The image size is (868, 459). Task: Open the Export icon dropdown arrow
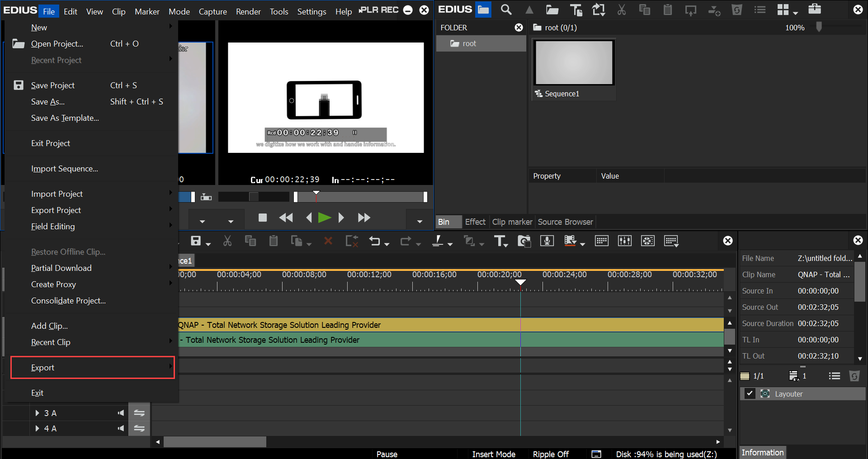pos(583,244)
